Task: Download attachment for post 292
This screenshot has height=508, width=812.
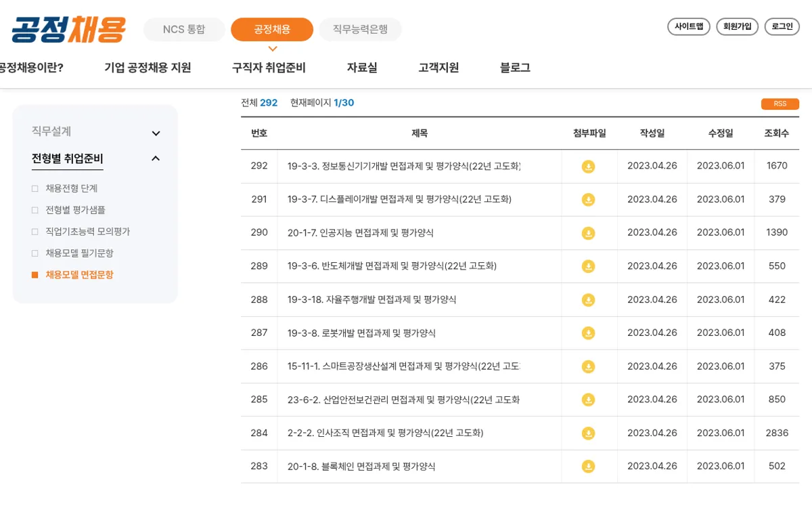Action: tap(589, 167)
